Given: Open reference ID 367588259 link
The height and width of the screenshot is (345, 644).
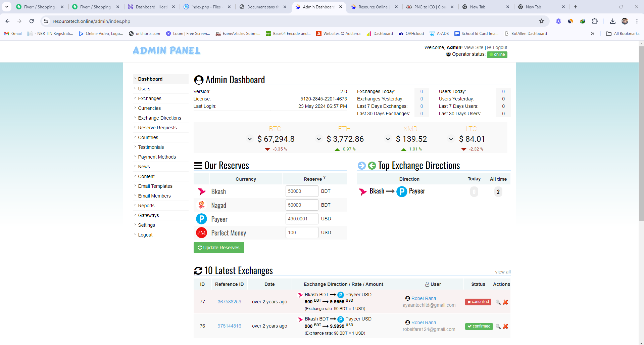Looking at the screenshot, I should (x=229, y=302).
